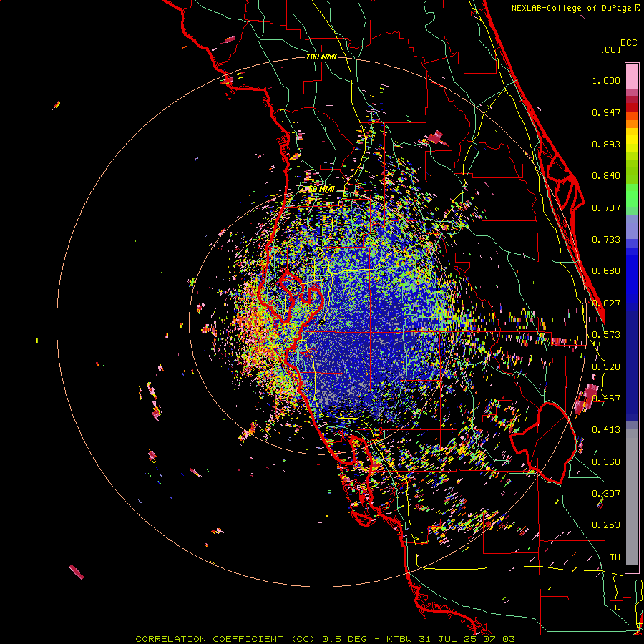644x644 pixels.
Task: Pick the bright green segment of the color bar
Action: [x=632, y=195]
